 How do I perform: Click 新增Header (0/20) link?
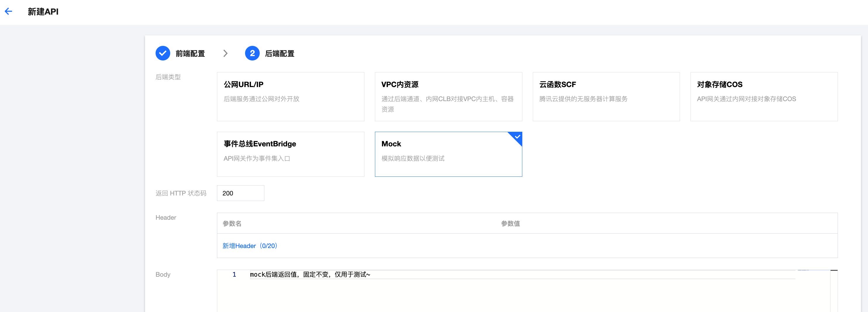pos(250,246)
